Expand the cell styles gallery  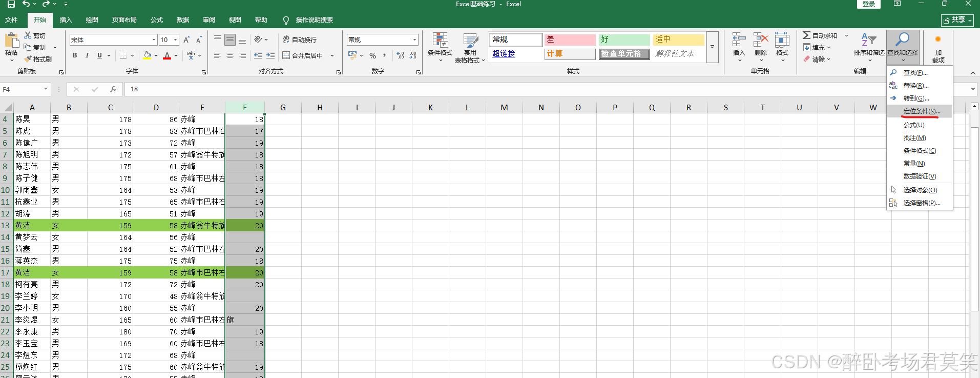pos(712,47)
